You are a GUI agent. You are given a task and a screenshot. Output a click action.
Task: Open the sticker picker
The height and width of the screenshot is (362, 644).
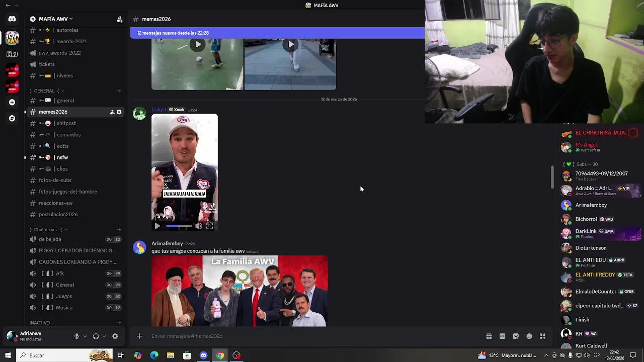pyautogui.click(x=516, y=336)
